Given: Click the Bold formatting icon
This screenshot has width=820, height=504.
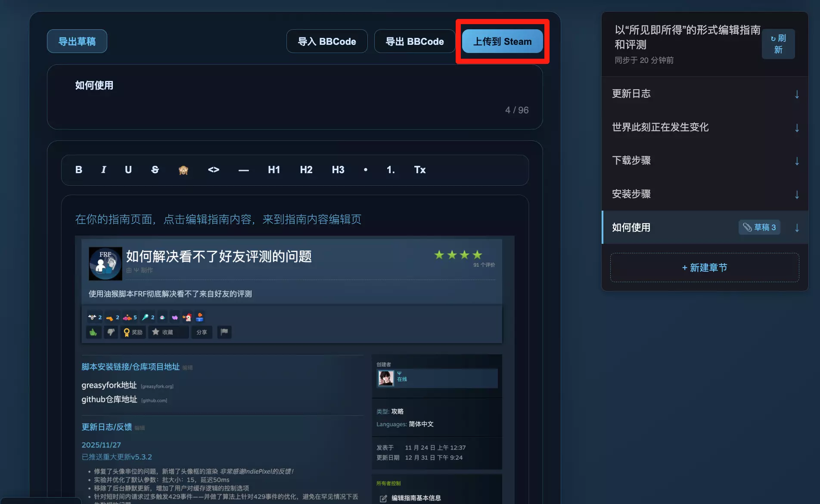Looking at the screenshot, I should [79, 170].
